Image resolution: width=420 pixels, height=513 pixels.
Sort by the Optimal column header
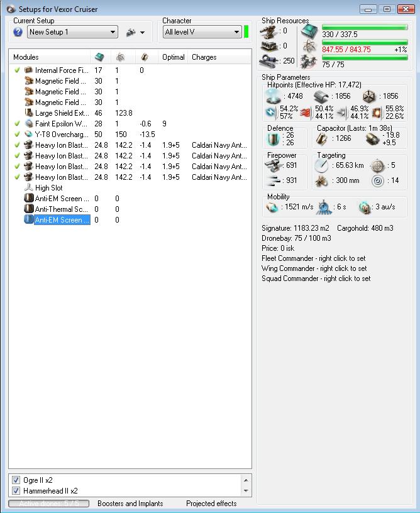(174, 57)
